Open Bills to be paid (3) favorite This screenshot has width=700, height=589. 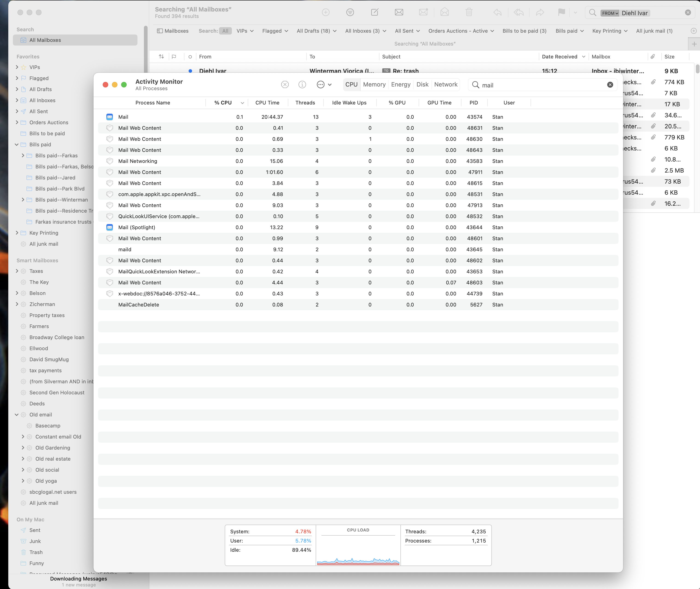pyautogui.click(x=524, y=31)
